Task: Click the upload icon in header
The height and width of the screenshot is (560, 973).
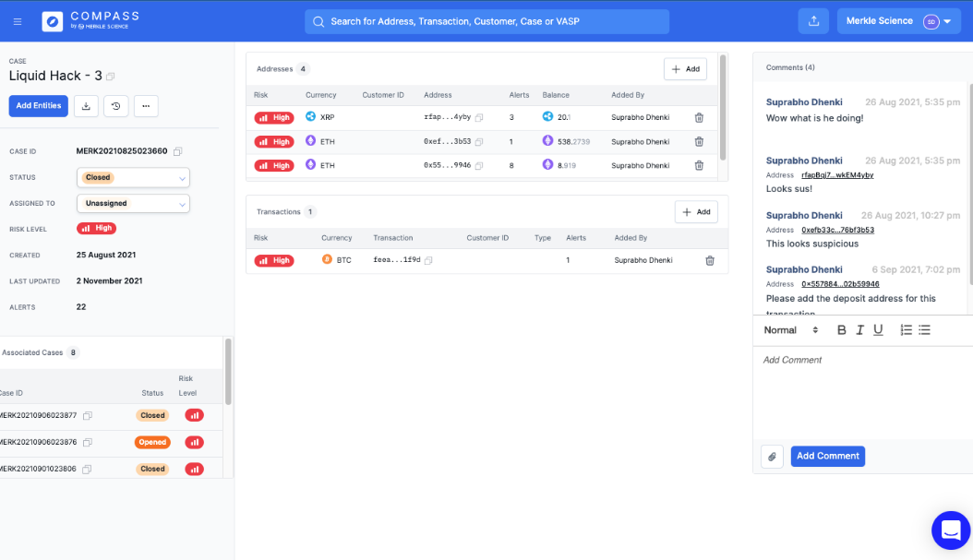Action: pos(813,21)
